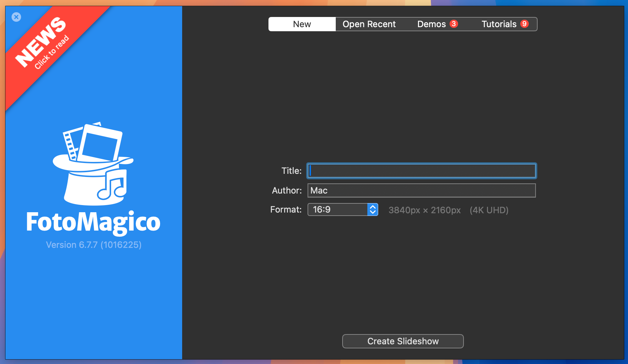Select the New tab
628x364 pixels.
(302, 24)
